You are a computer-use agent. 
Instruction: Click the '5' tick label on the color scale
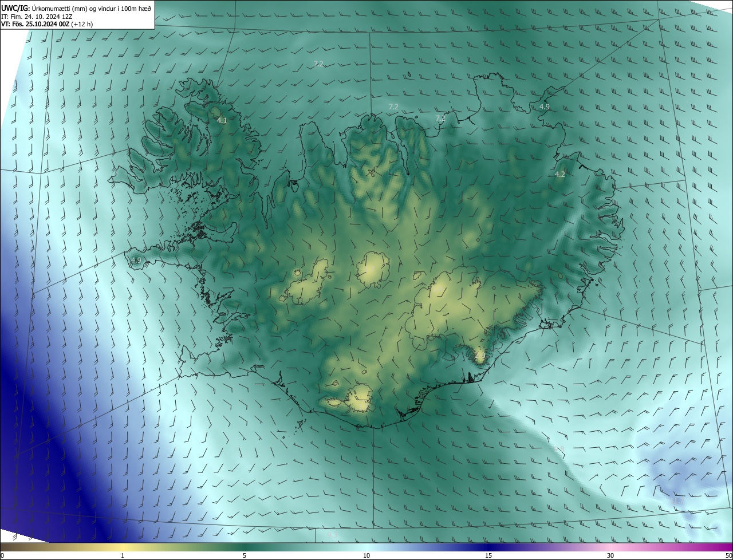point(245,555)
